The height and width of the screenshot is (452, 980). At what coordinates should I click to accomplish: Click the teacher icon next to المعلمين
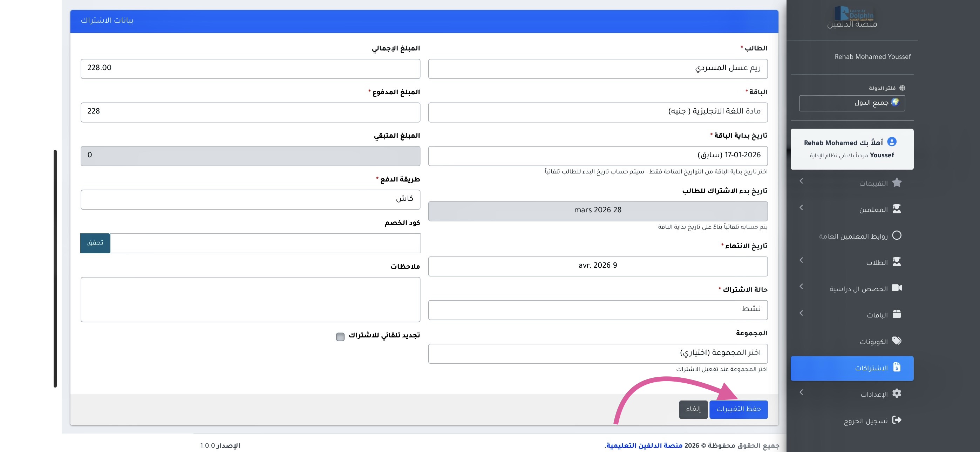[x=896, y=209]
